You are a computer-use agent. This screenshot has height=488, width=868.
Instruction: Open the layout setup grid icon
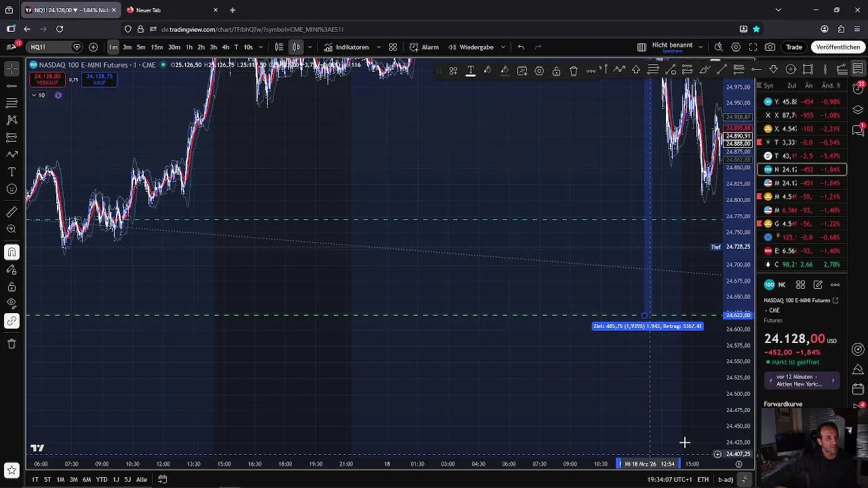(642, 47)
